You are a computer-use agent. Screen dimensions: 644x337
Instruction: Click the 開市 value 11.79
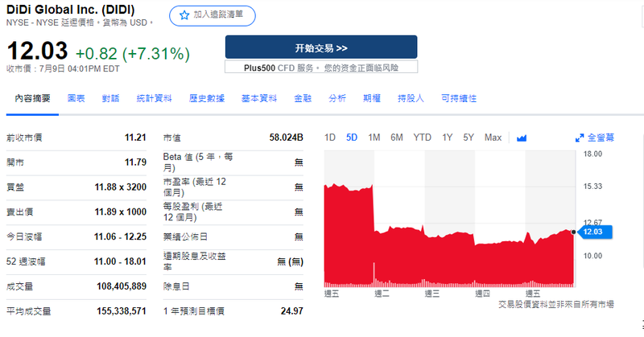(135, 162)
